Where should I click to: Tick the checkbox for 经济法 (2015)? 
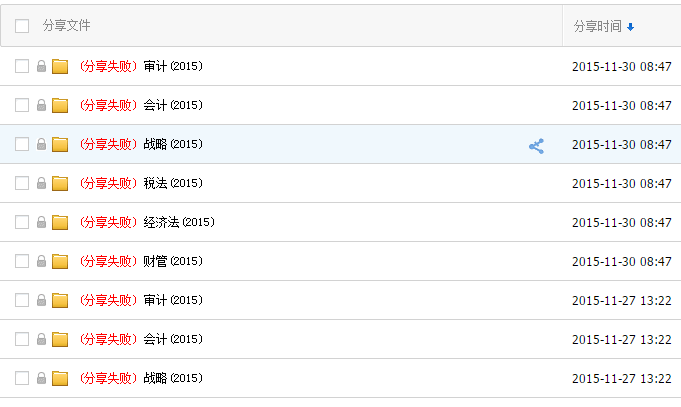click(x=22, y=222)
